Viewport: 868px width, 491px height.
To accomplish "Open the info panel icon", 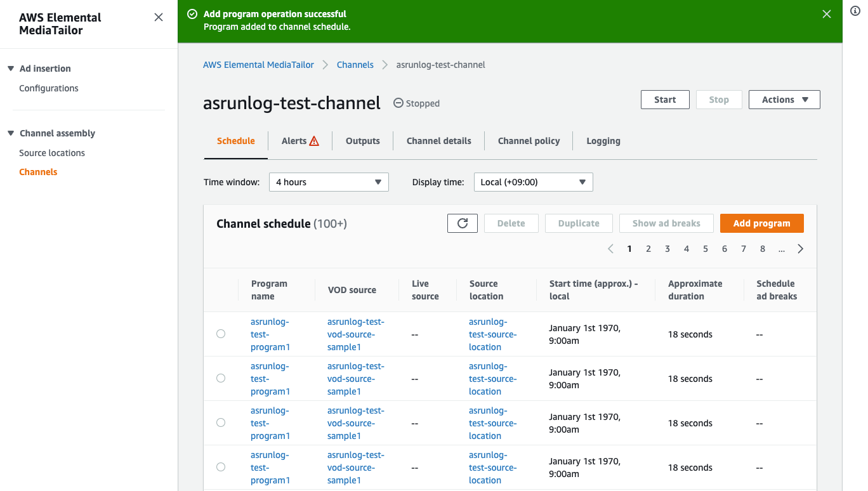I will (855, 11).
